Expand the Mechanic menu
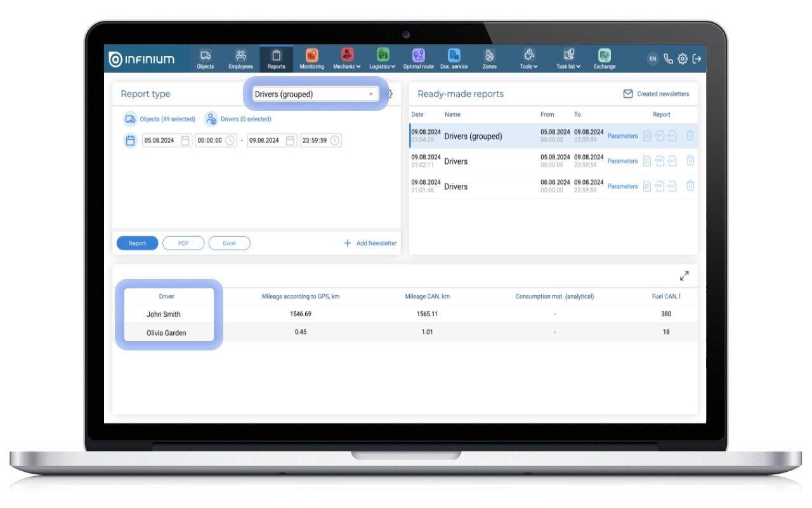812x508 pixels. (347, 58)
